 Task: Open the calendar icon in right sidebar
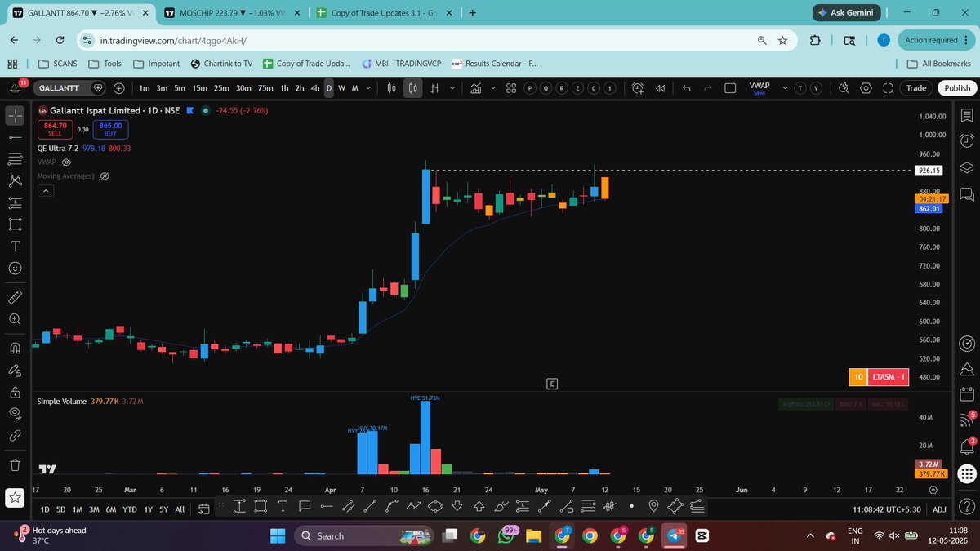(x=967, y=395)
